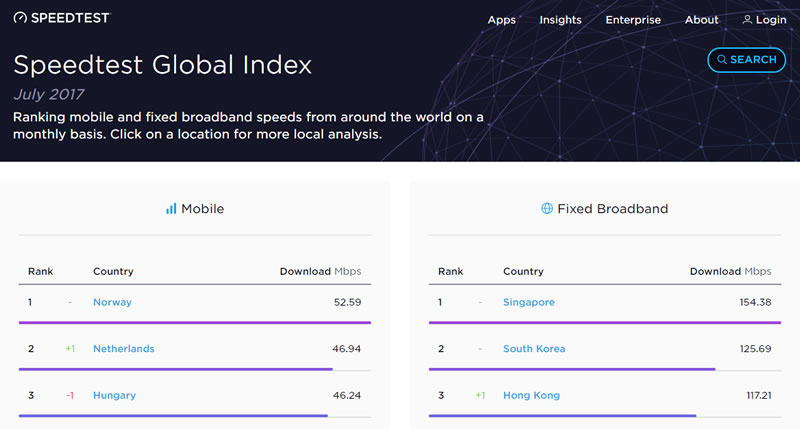This screenshot has height=429, width=800.
Task: Open Singapore fixed broadband details
Action: pyautogui.click(x=529, y=302)
